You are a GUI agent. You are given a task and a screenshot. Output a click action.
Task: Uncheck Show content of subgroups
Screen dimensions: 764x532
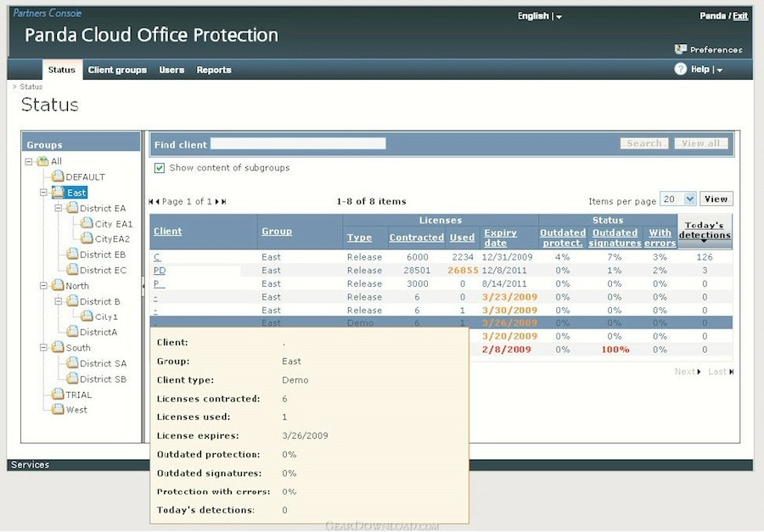pyautogui.click(x=159, y=168)
